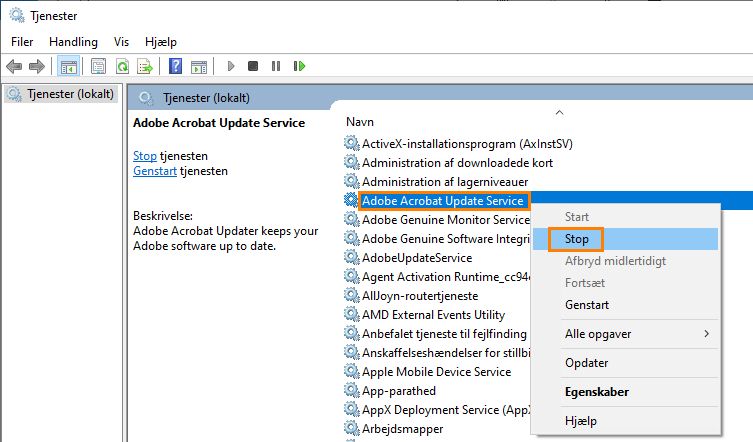Toggle the action pane toolbar icon
753x442 pixels.
[x=199, y=66]
